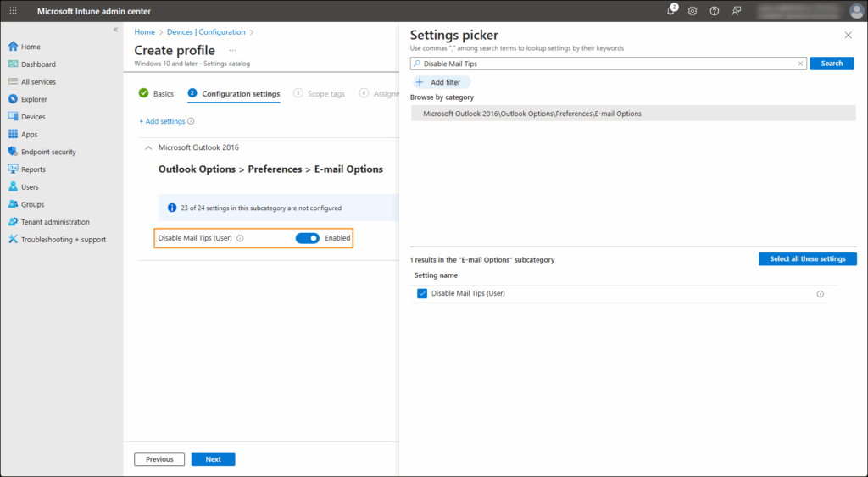The width and height of the screenshot is (868, 477).
Task: Uncheck the Disable Mail Tips (User) checkbox
Action: (422, 294)
